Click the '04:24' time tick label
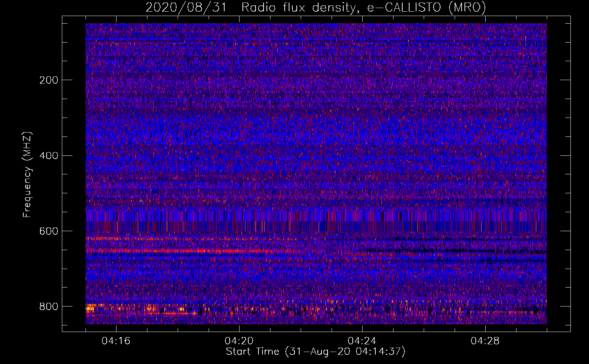589x364 pixels. pyautogui.click(x=362, y=341)
